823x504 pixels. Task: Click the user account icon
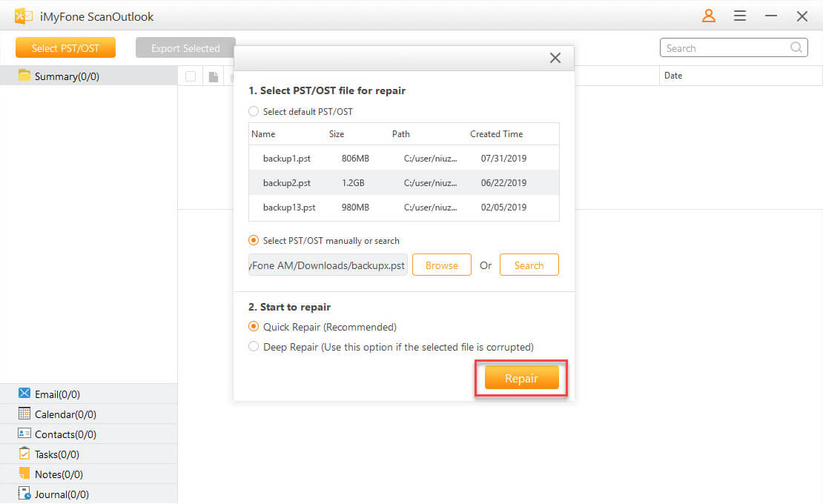[709, 16]
